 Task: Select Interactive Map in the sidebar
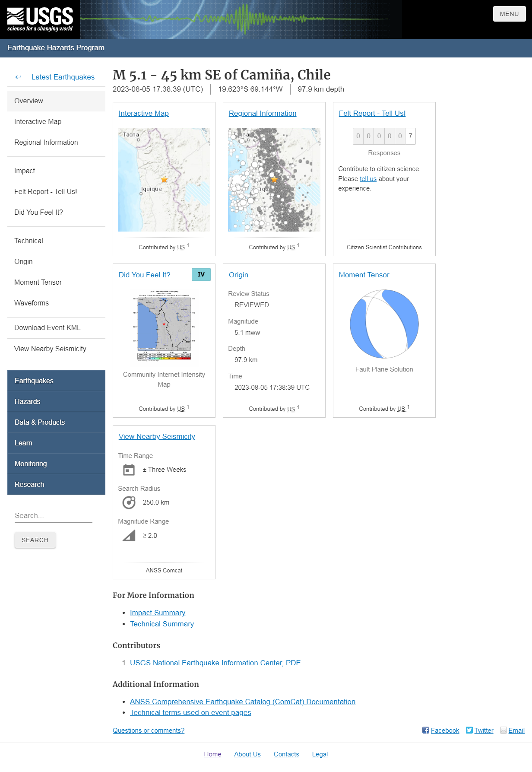[56, 121]
